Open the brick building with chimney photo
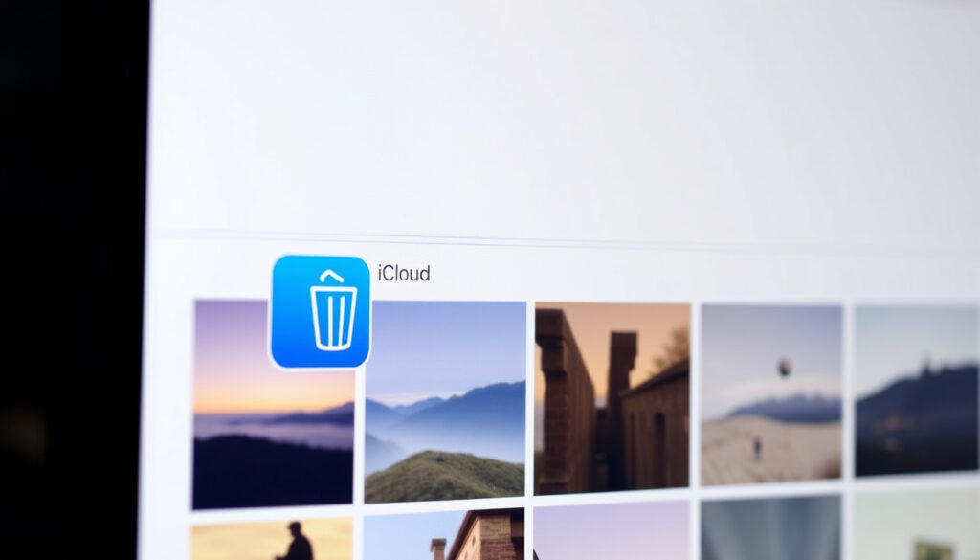 (444, 534)
